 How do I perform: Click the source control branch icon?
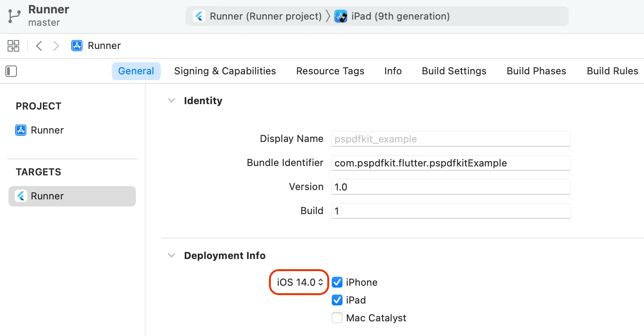tap(14, 16)
